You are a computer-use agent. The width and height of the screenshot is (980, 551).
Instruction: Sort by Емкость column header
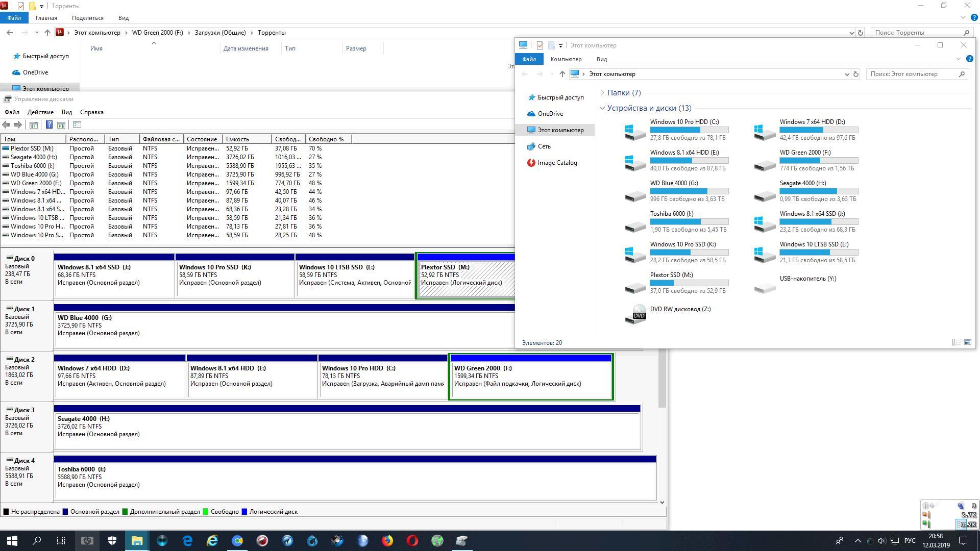tap(247, 139)
